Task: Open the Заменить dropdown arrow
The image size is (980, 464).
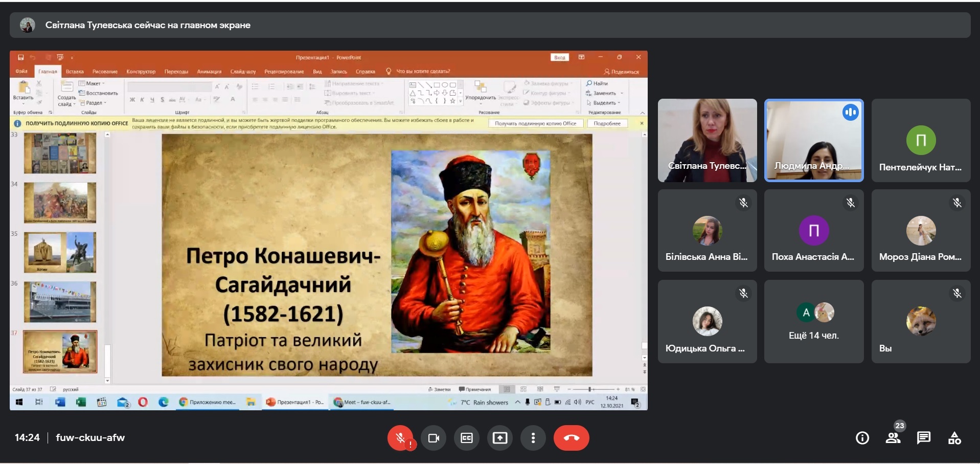Action: coord(622,93)
